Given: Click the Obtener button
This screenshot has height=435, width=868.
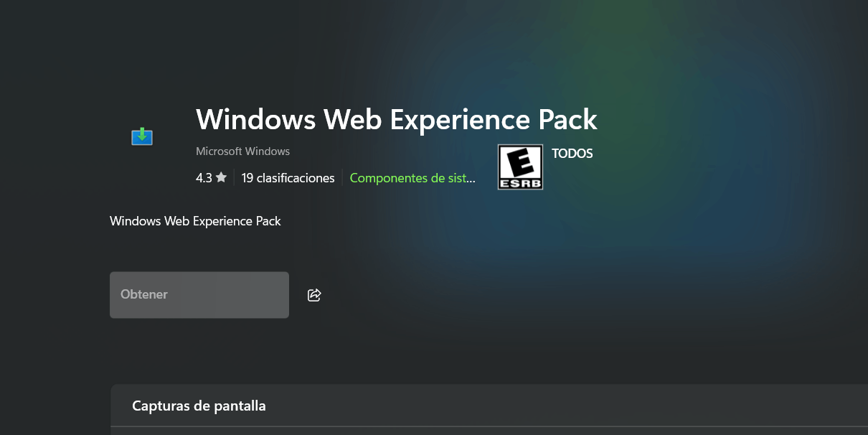Looking at the screenshot, I should click(199, 294).
